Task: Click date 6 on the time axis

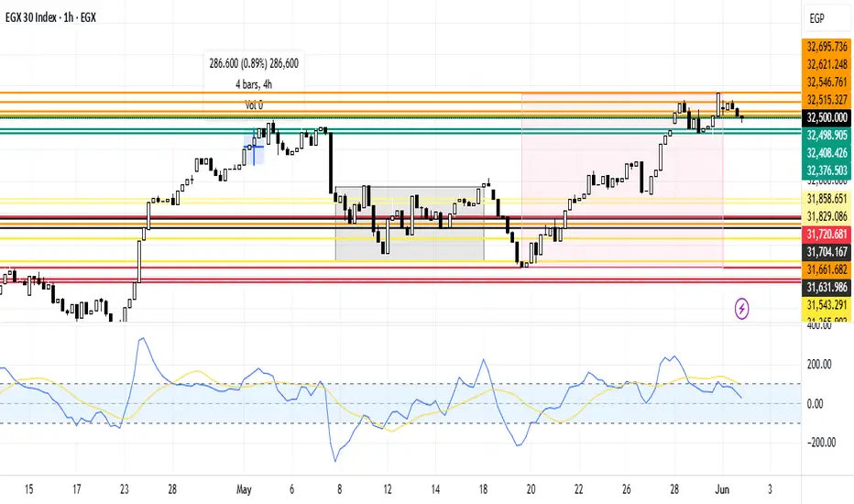Action: click(x=292, y=489)
